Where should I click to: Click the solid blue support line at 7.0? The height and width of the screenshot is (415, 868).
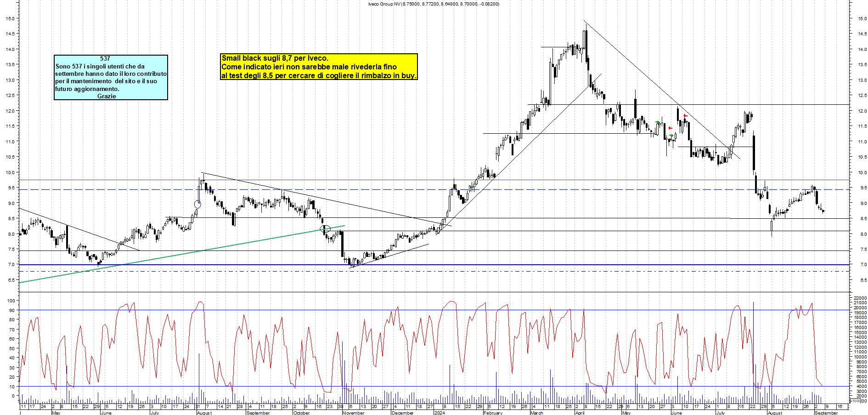click(x=434, y=265)
